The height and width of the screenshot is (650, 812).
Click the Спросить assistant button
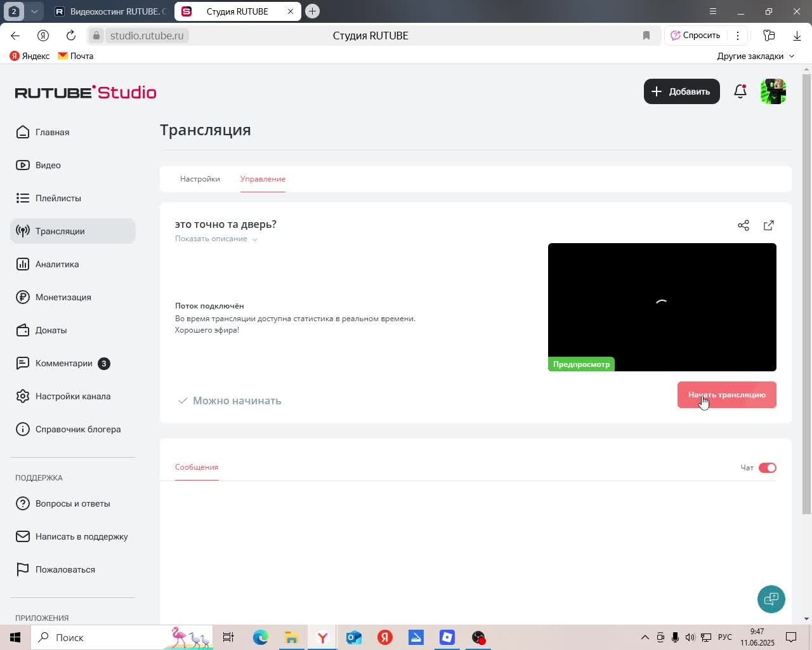click(695, 36)
